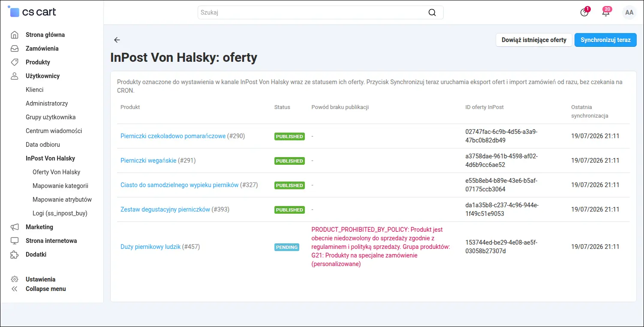Select Użytkownicy in the sidebar
The height and width of the screenshot is (327, 644).
pyautogui.click(x=42, y=76)
